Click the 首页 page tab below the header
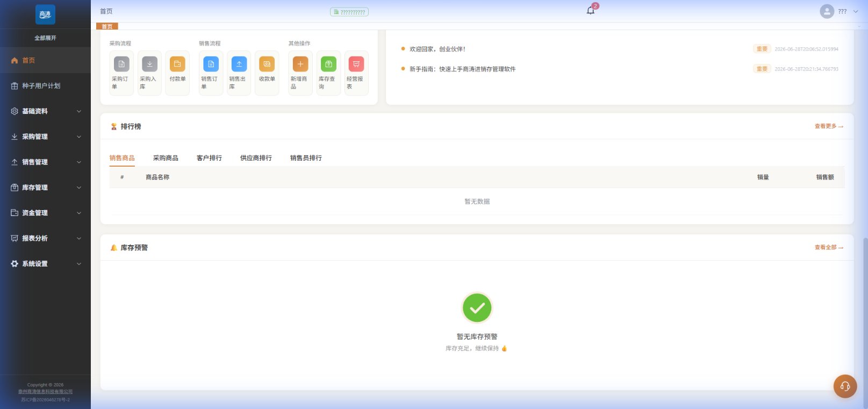868x409 pixels. [107, 26]
